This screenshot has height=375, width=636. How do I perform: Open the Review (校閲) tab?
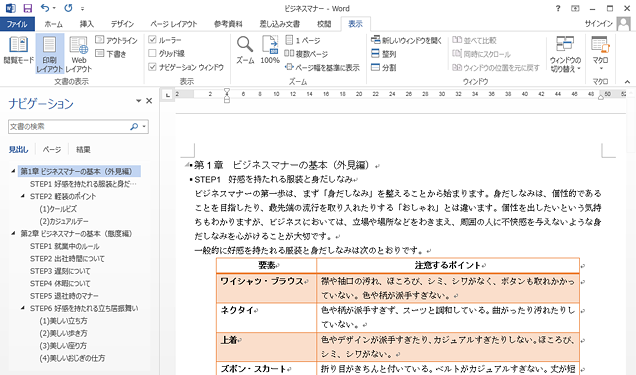pyautogui.click(x=324, y=24)
